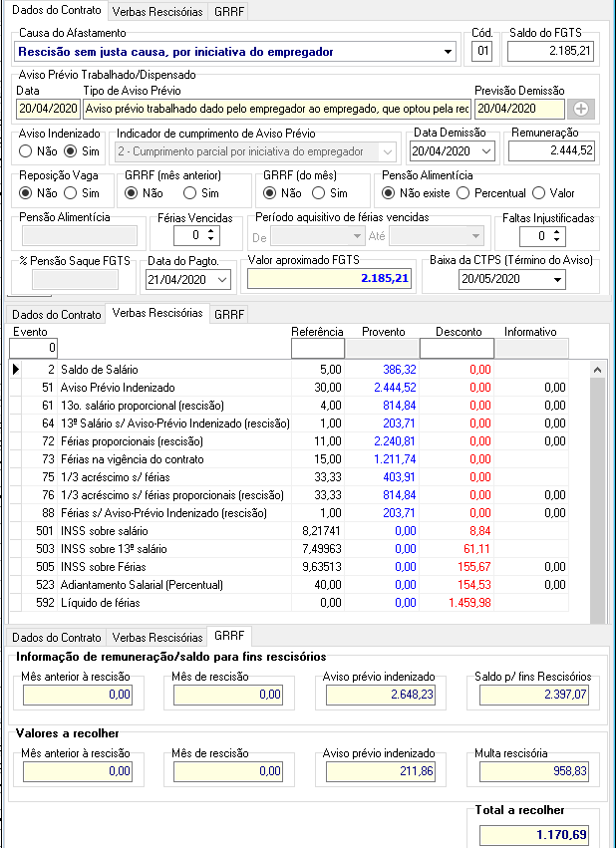Select the Adiantamento Salarial (Percentual) row
Image resolution: width=616 pixels, height=848 pixels.
coord(289,585)
